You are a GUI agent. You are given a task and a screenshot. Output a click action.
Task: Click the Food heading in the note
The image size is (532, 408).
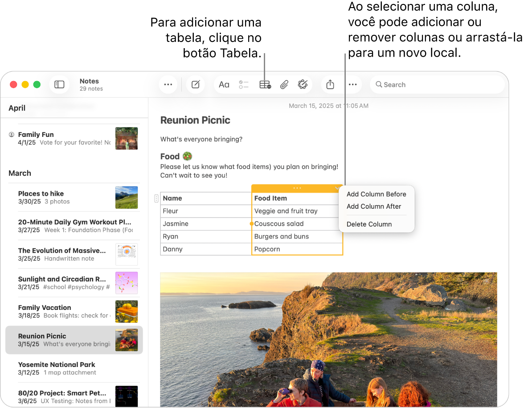[x=170, y=157]
